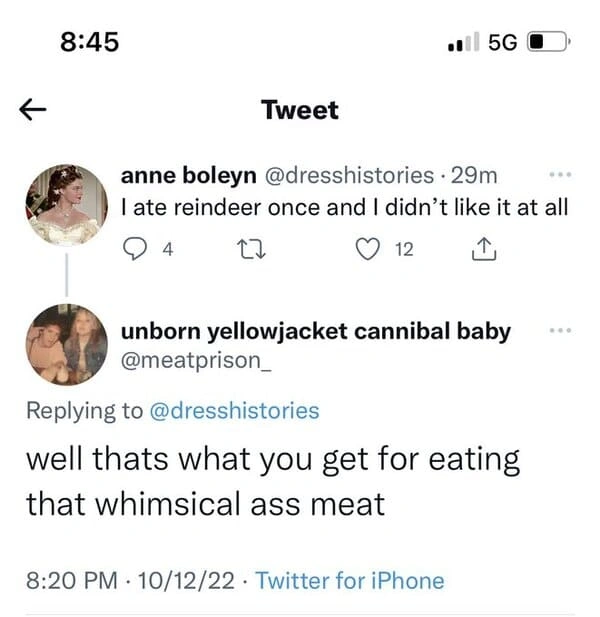Tap the battery icon in status bar

[x=547, y=42]
